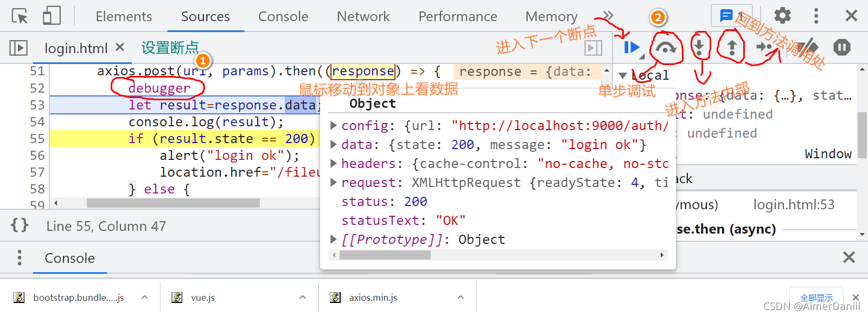The image size is (868, 316).
Task: Toggle the file navigator sidebar
Action: (x=18, y=48)
